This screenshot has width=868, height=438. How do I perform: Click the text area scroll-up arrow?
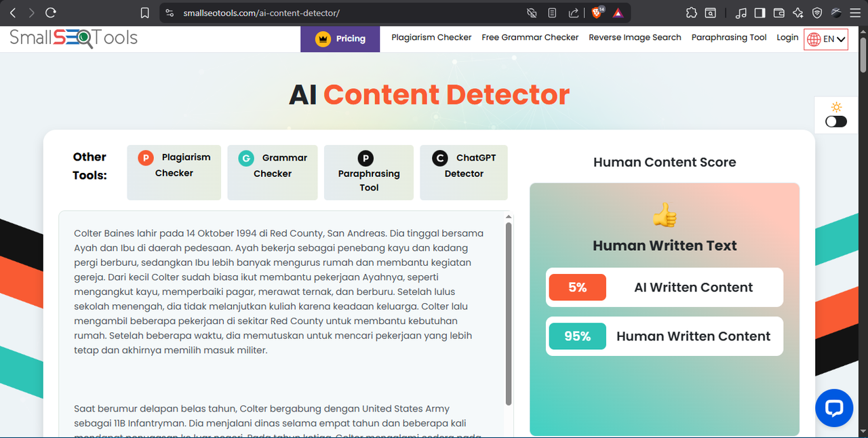click(509, 216)
